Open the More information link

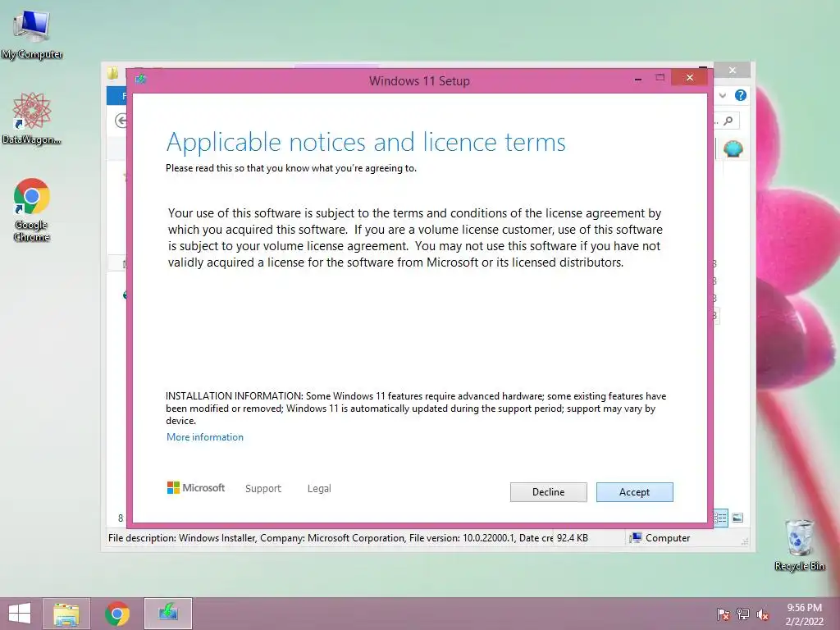click(204, 437)
